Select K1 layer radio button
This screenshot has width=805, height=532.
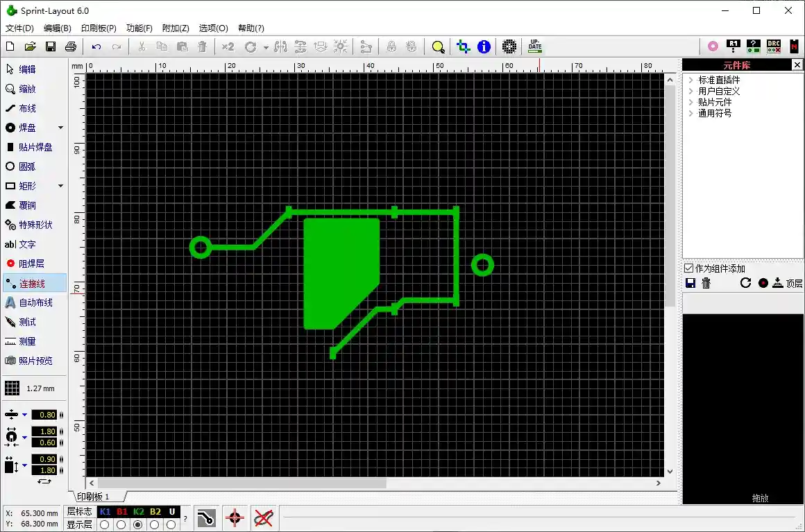pyautogui.click(x=104, y=525)
